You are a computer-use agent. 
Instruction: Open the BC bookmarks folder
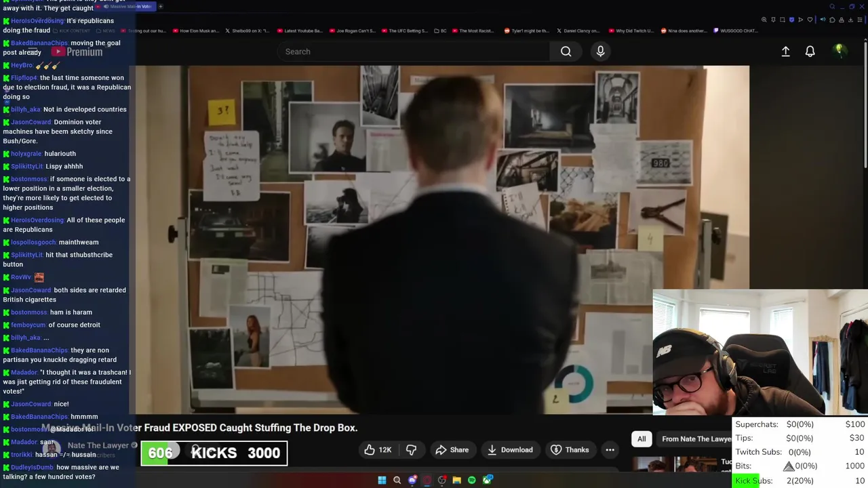(x=441, y=30)
